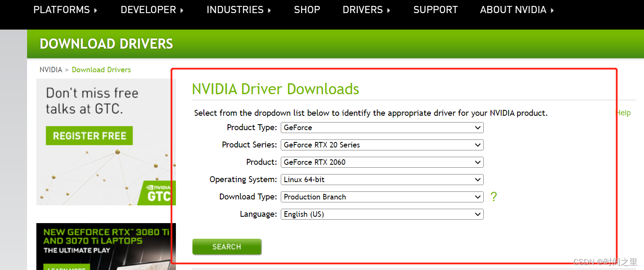Click the DOWNLOAD DRIVERS header title
The height and width of the screenshot is (270, 644).
(106, 44)
